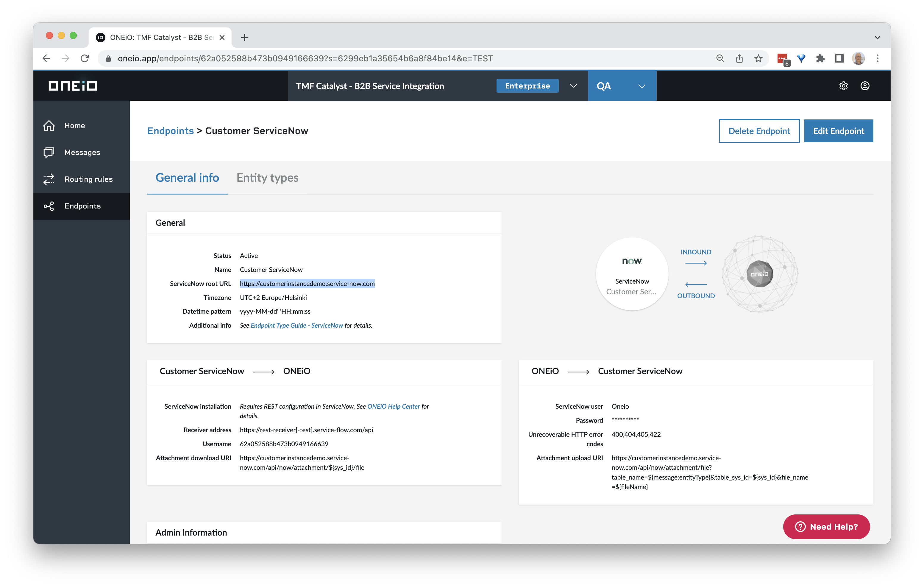Click the OUTBOUND label
Screen dimensions: 924x588
(696, 296)
